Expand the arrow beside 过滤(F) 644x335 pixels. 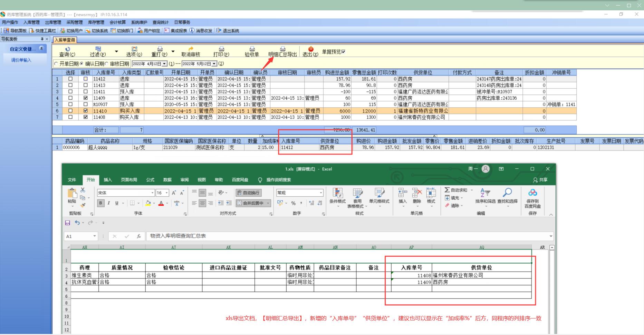click(x=116, y=51)
